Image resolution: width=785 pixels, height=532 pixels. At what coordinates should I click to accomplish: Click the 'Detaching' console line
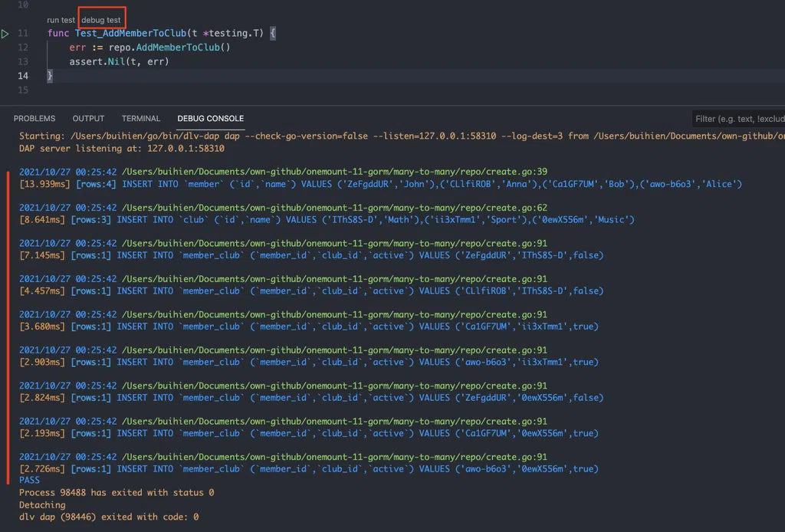point(42,505)
